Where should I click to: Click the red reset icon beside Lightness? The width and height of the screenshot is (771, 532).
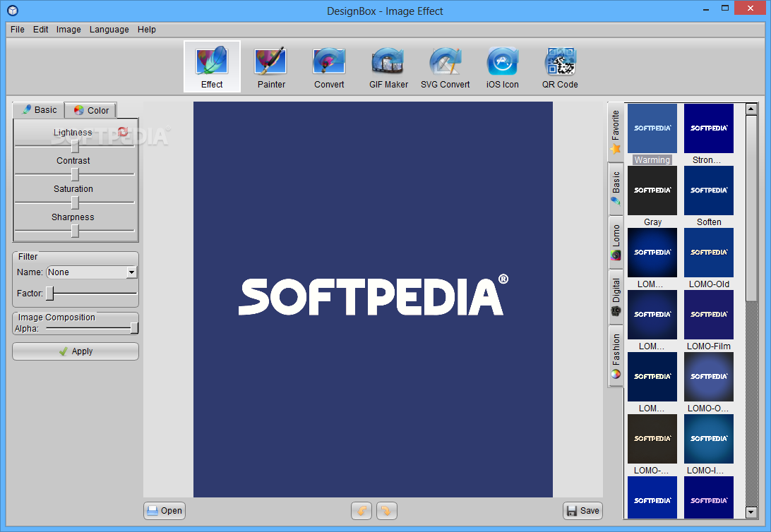pos(123,131)
